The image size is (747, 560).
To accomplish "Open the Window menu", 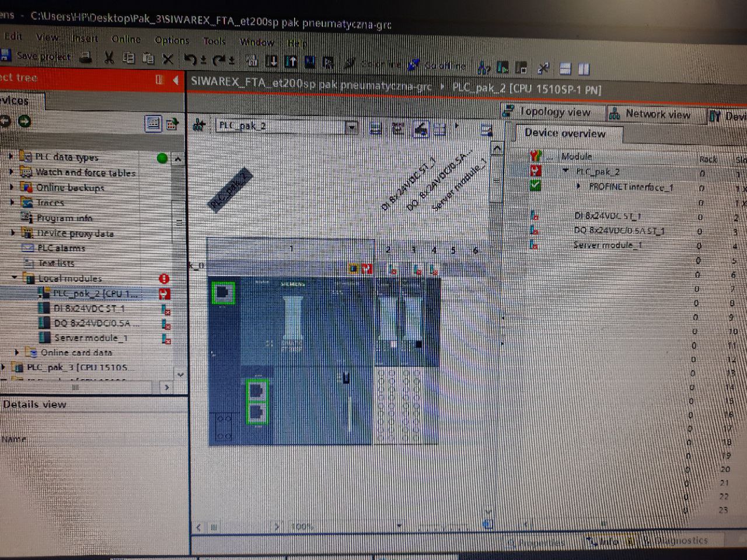I will [257, 42].
